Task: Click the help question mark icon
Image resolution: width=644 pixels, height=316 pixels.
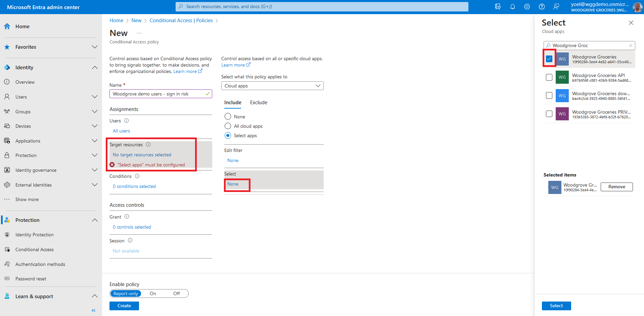Action: 542,7
